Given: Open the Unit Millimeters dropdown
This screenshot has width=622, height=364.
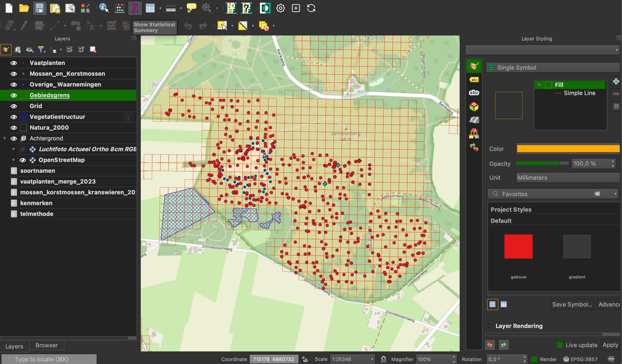Looking at the screenshot, I should pyautogui.click(x=567, y=178).
